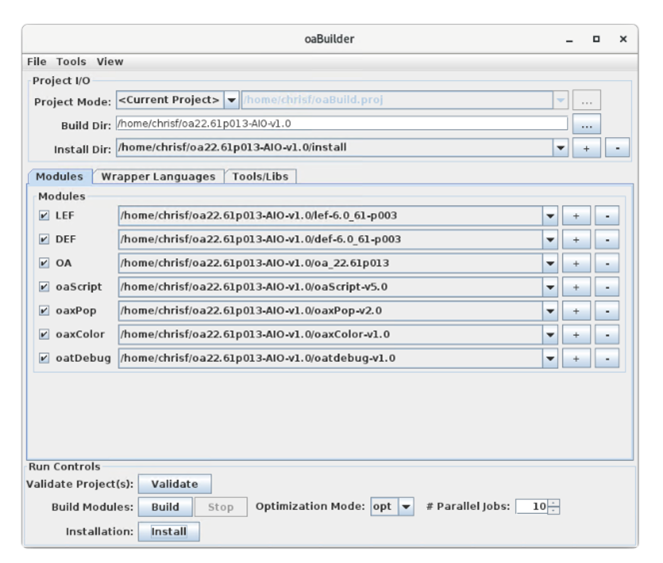This screenshot has width=663, height=563.
Task: Increase the Parallel Jobs spinner value
Action: point(554,502)
